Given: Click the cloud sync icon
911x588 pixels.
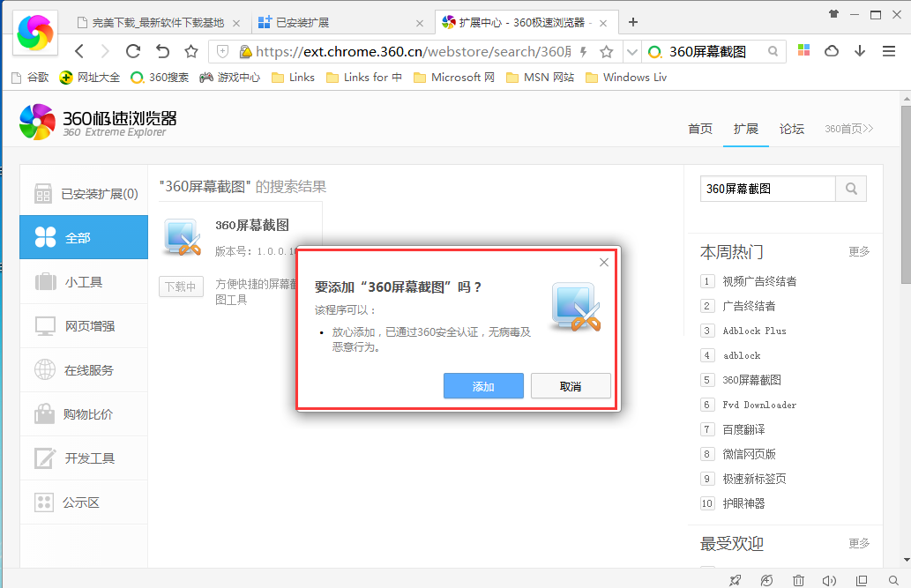Looking at the screenshot, I should tap(832, 51).
